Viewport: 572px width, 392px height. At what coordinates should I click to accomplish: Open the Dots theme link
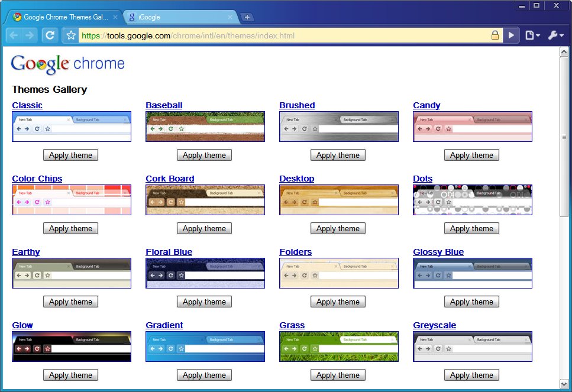pyautogui.click(x=422, y=179)
